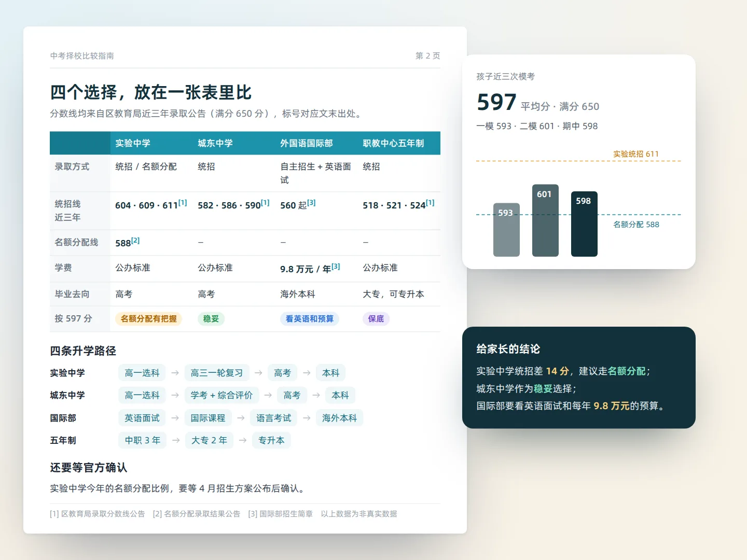This screenshot has height=560, width=747.
Task: Click the 四条升学路径 section heading
Action: tap(83, 351)
